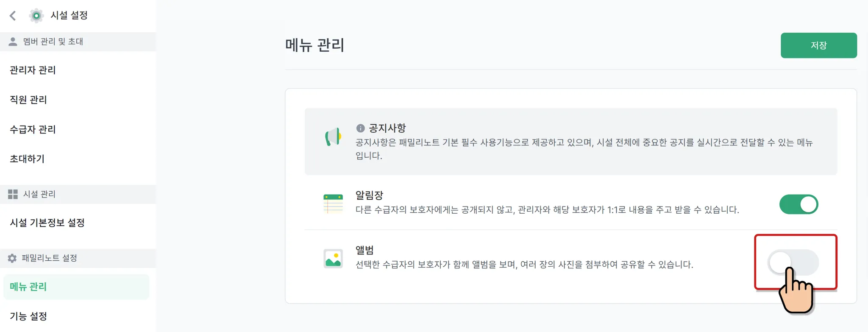Enable the 앨범 toggle switch
Viewport: 868px width, 332px height.
coord(793,262)
